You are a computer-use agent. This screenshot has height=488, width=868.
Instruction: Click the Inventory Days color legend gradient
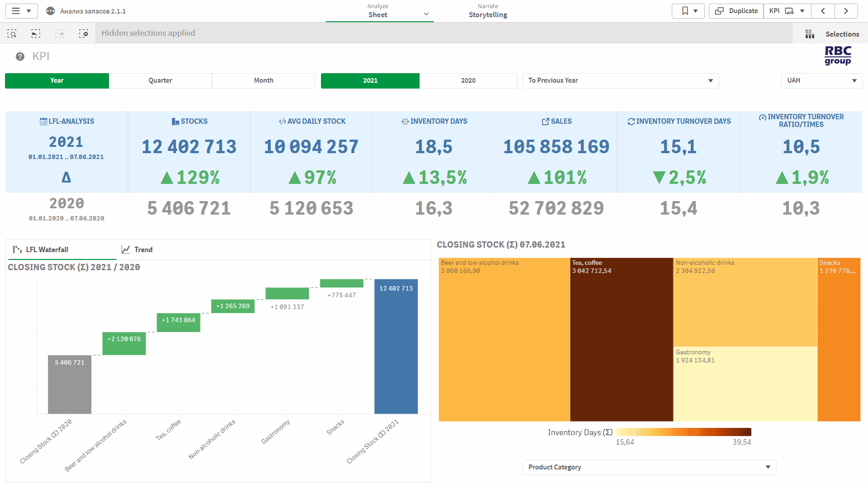click(684, 432)
